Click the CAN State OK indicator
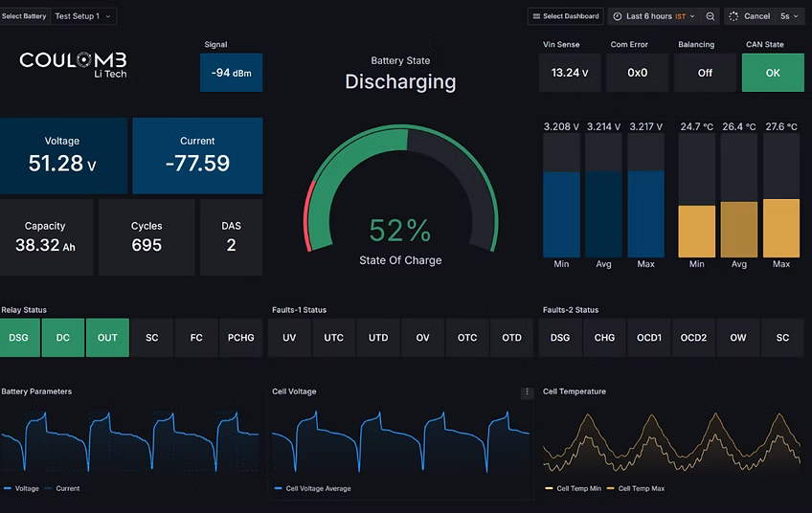The height and width of the screenshot is (513, 812). tap(773, 73)
